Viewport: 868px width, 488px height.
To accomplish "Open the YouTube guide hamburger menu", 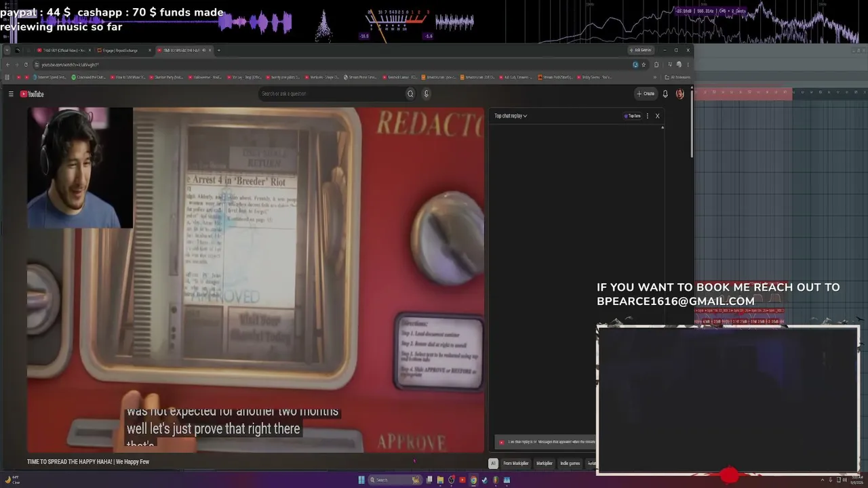I will pyautogui.click(x=11, y=94).
